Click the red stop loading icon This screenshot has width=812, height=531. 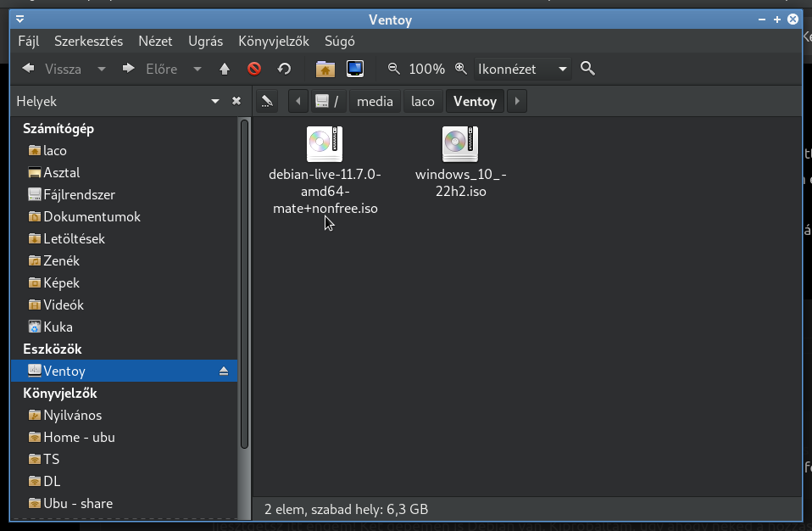tap(254, 69)
